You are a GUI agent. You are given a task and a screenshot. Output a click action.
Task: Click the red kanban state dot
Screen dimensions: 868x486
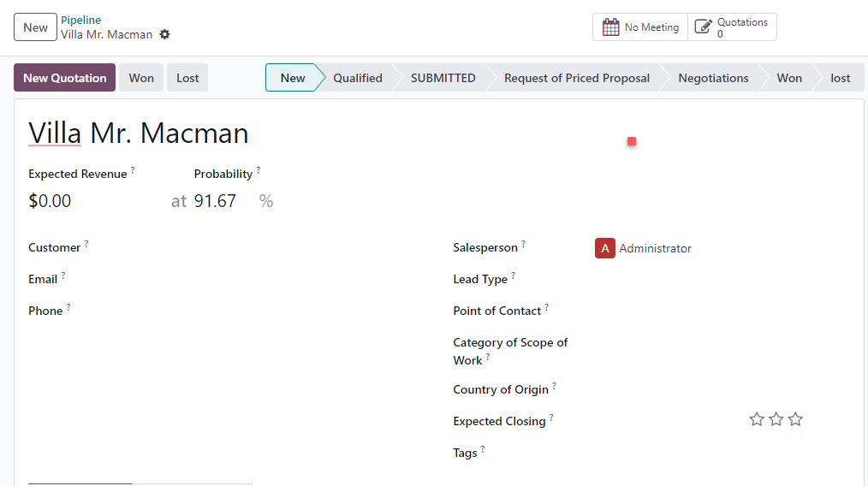(x=632, y=142)
